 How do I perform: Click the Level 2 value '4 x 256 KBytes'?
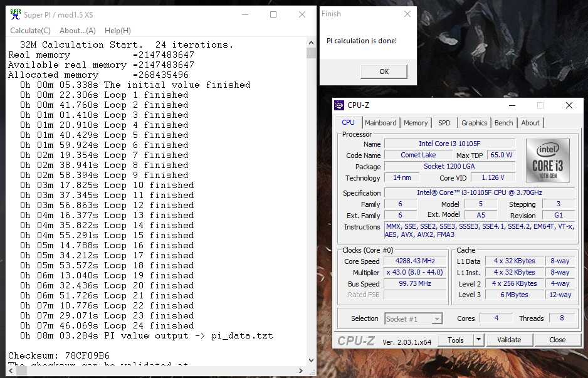click(515, 283)
